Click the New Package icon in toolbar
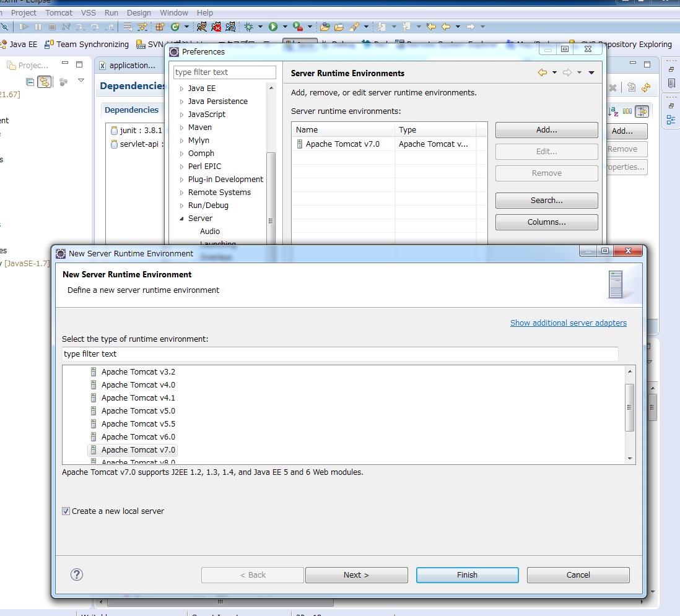The width and height of the screenshot is (680, 616). pyautogui.click(x=160, y=27)
